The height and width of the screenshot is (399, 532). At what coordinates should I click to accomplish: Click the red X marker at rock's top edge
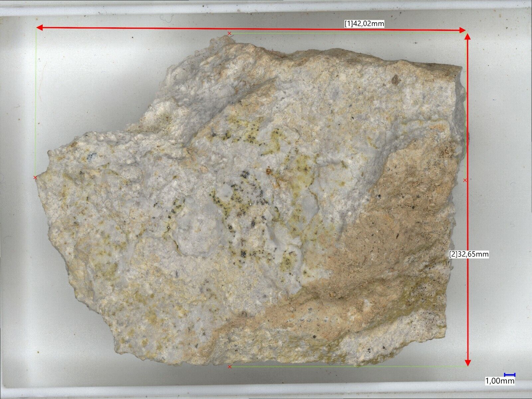[x=229, y=34]
